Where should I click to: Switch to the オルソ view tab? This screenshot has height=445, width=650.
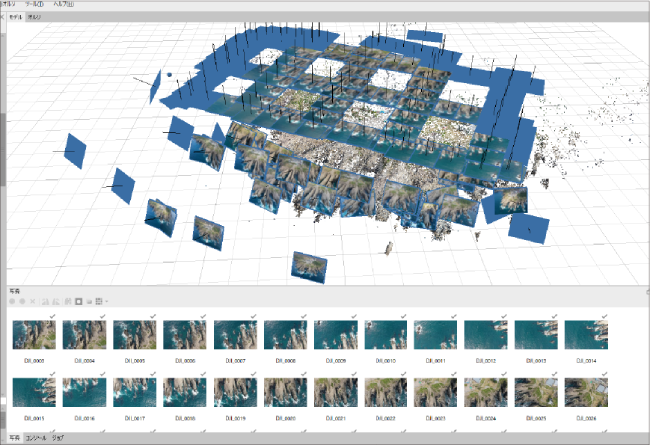pyautogui.click(x=35, y=17)
